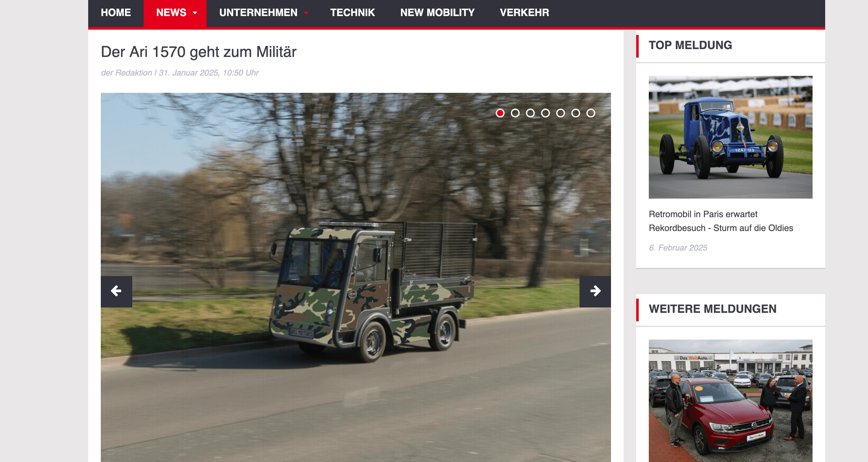Select the first slideshow dot

pyautogui.click(x=500, y=113)
